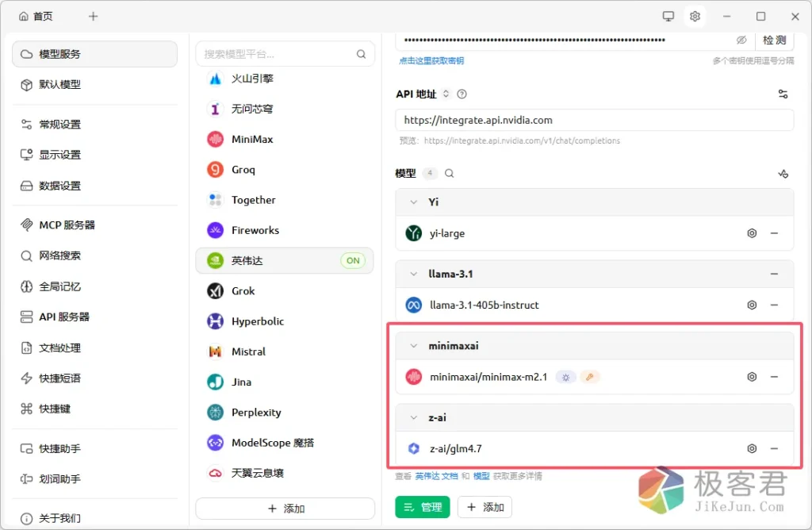Click the API settings sliders icon
The height and width of the screenshot is (530, 812).
tap(783, 94)
